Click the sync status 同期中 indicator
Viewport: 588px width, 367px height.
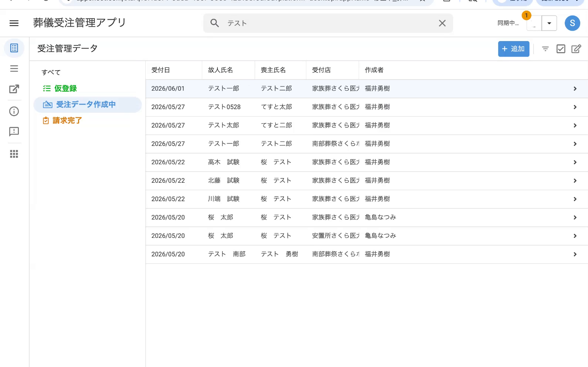508,23
